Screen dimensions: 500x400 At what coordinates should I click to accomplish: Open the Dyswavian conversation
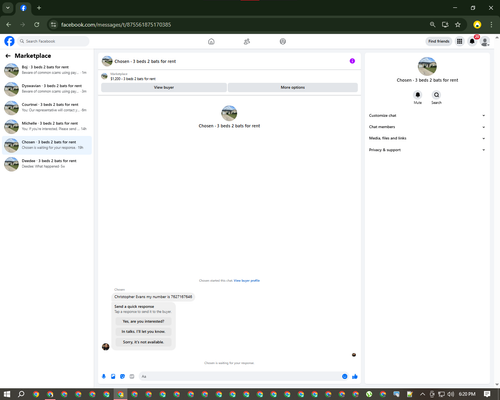pos(47,89)
